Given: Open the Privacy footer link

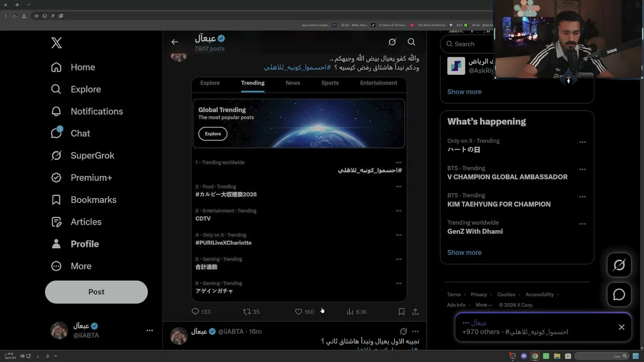Looking at the screenshot, I should [479, 295].
